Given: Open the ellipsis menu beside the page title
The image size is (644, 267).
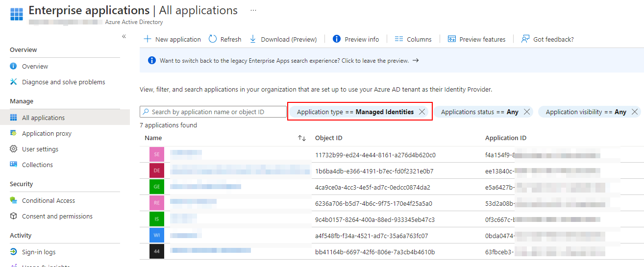Looking at the screenshot, I should (253, 10).
